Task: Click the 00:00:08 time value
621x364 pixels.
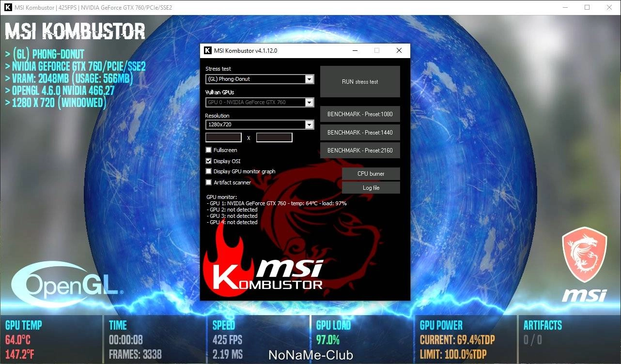Action: tap(126, 340)
